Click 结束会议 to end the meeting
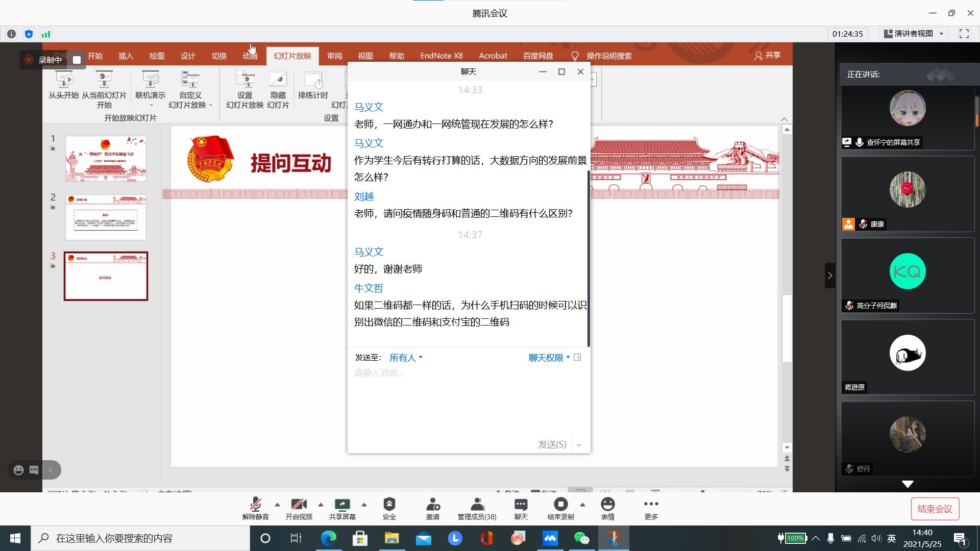980x551 pixels. (x=935, y=509)
